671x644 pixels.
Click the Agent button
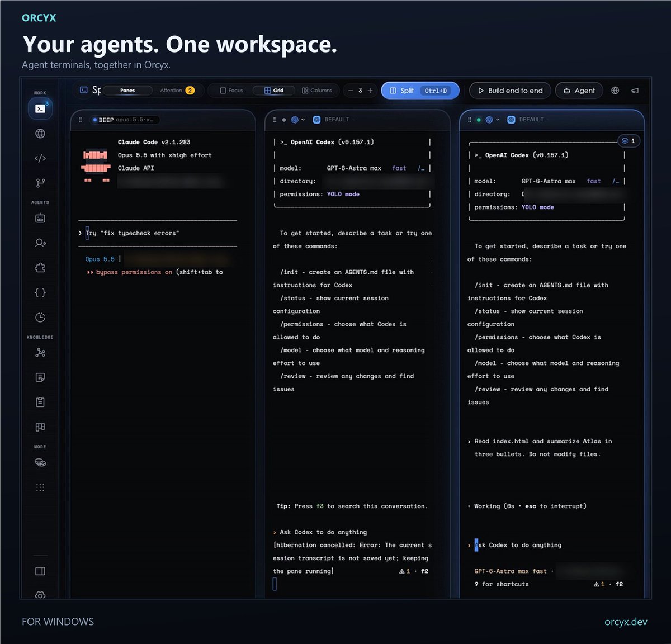pos(579,91)
